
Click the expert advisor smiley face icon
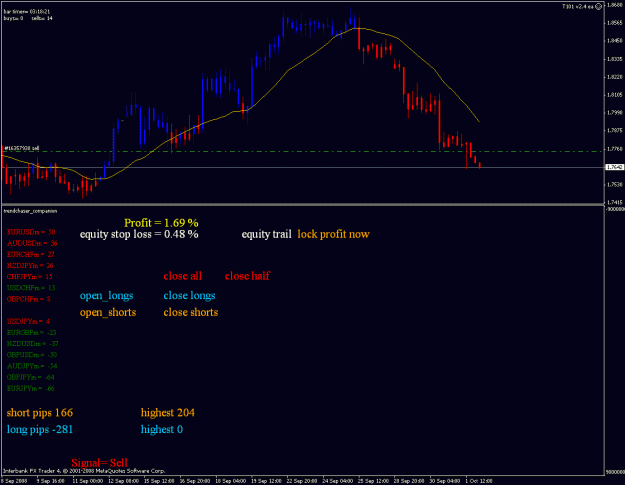click(x=598, y=6)
